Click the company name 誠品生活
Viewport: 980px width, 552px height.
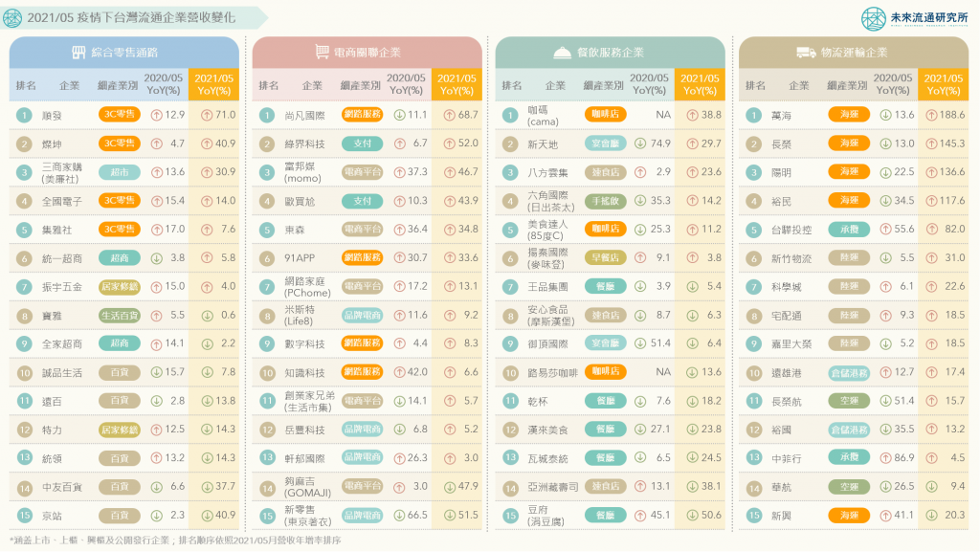point(61,373)
